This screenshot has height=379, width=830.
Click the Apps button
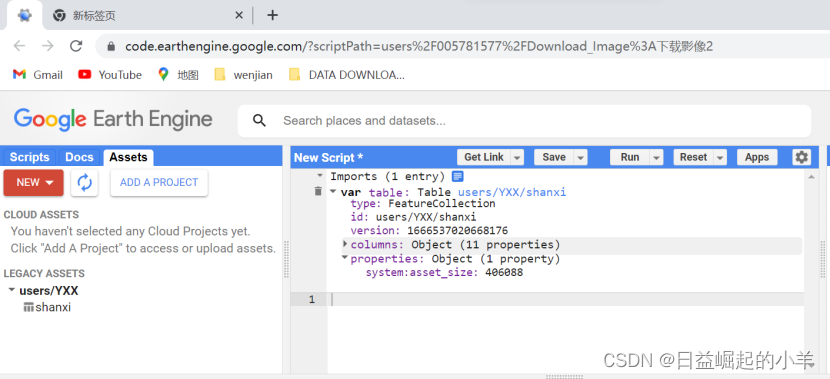point(757,157)
